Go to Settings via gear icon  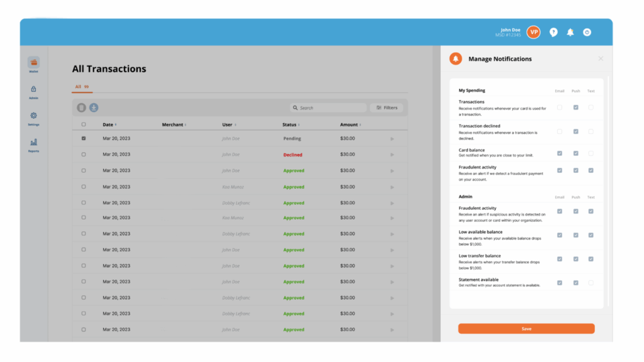pos(33,116)
